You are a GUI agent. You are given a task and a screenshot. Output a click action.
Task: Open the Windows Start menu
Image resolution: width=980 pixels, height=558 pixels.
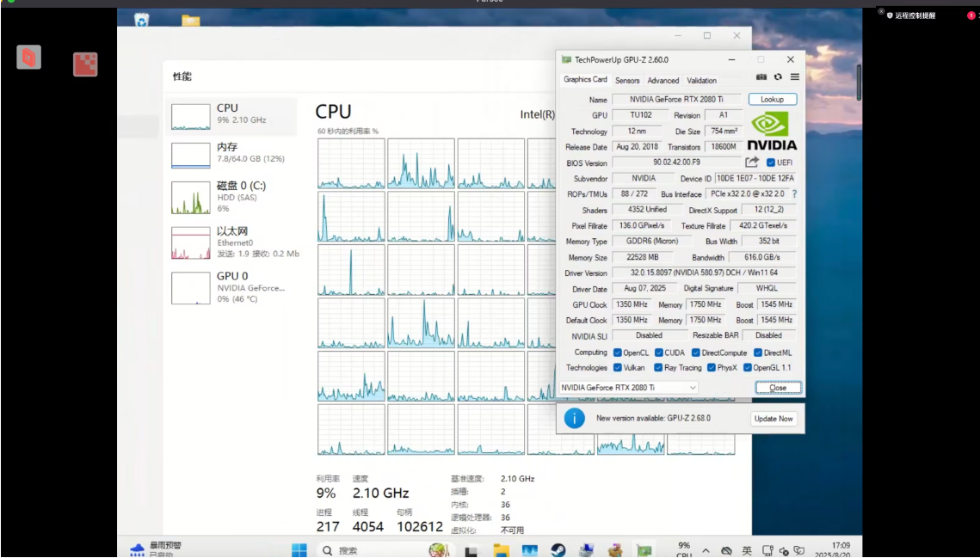(299, 550)
